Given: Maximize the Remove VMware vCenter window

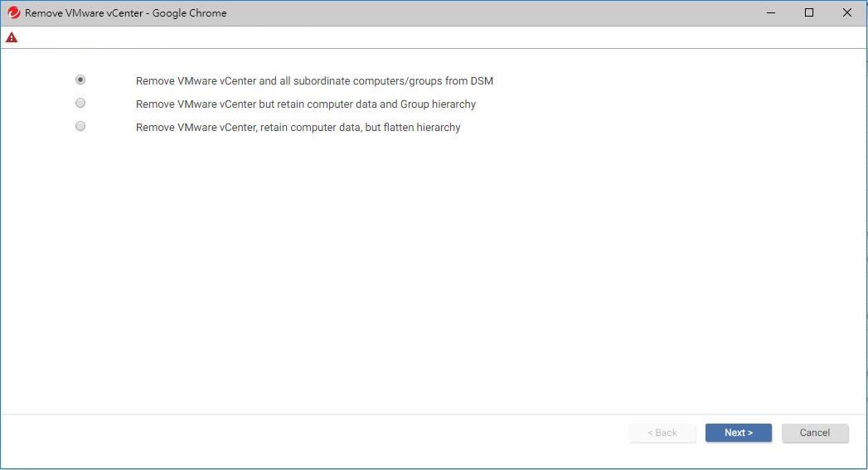Looking at the screenshot, I should coord(809,13).
